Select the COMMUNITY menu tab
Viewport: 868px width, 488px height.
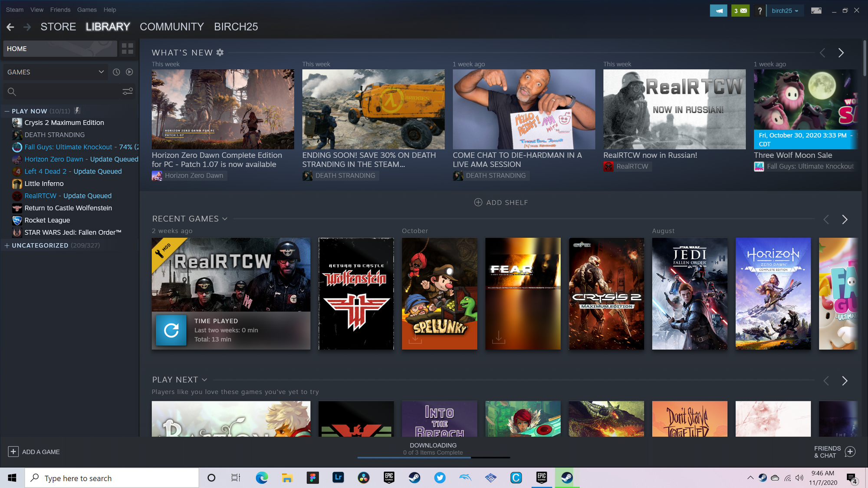[171, 27]
